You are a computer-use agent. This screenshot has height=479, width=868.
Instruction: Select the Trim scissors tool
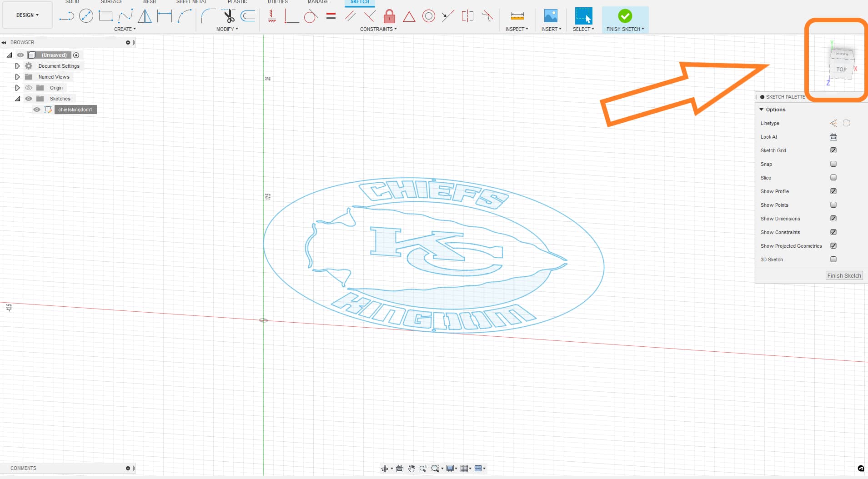point(229,16)
